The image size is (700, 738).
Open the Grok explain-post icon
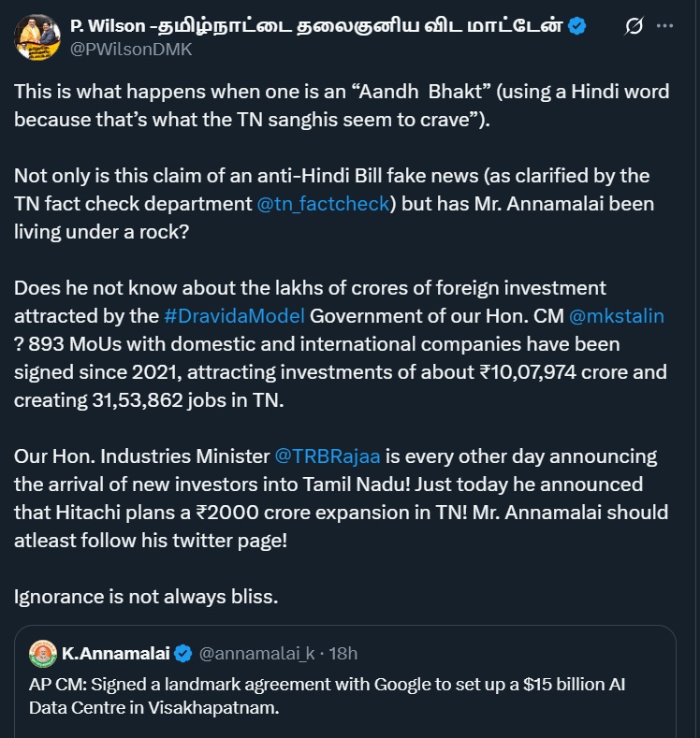coord(634,26)
